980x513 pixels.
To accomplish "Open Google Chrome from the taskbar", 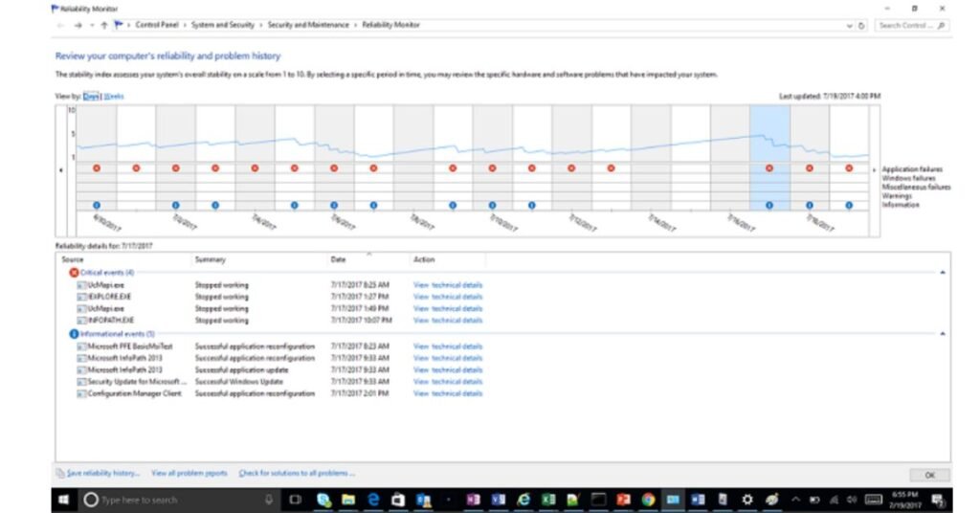I will 648,500.
